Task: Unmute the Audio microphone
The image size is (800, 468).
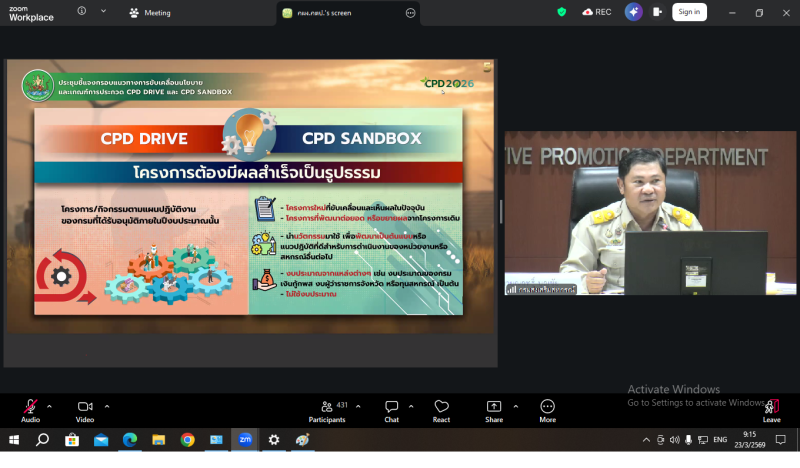Action: point(30,407)
